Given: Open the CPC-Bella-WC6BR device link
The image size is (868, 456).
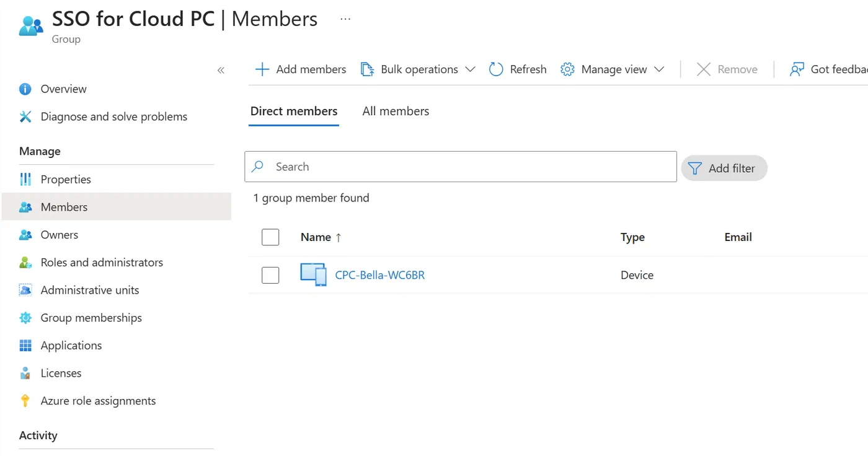Looking at the screenshot, I should (380, 275).
